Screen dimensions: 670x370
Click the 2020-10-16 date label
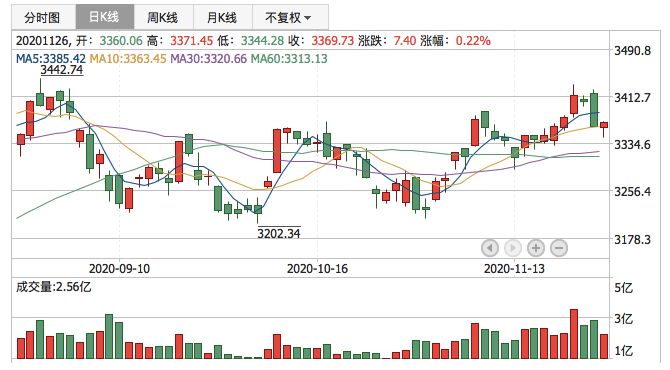pos(317,269)
